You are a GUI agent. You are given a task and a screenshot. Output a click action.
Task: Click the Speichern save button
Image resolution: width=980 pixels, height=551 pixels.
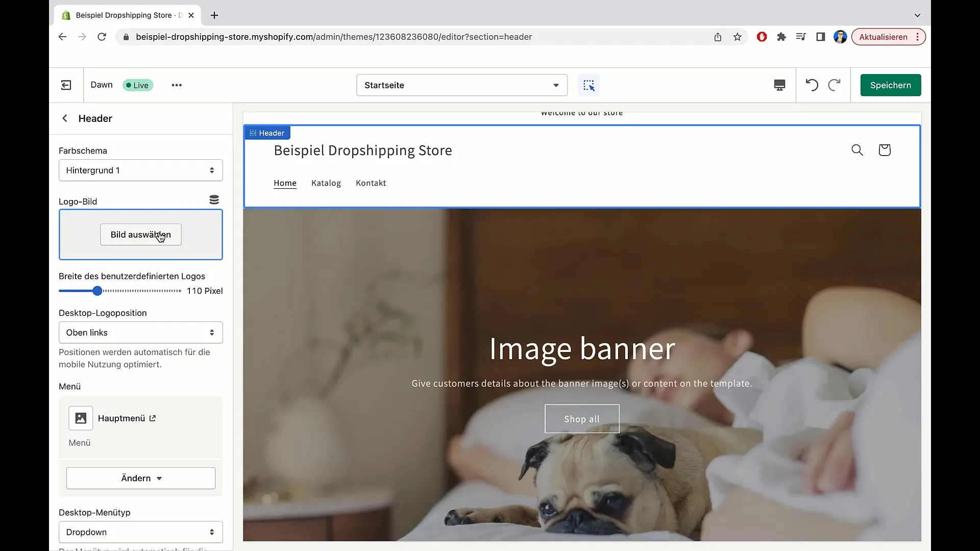coord(891,85)
